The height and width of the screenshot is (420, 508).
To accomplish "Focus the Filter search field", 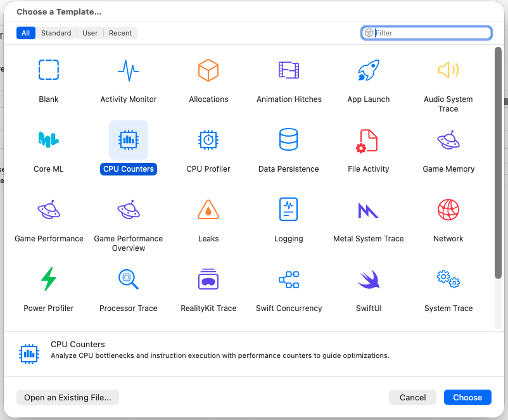I will point(426,33).
